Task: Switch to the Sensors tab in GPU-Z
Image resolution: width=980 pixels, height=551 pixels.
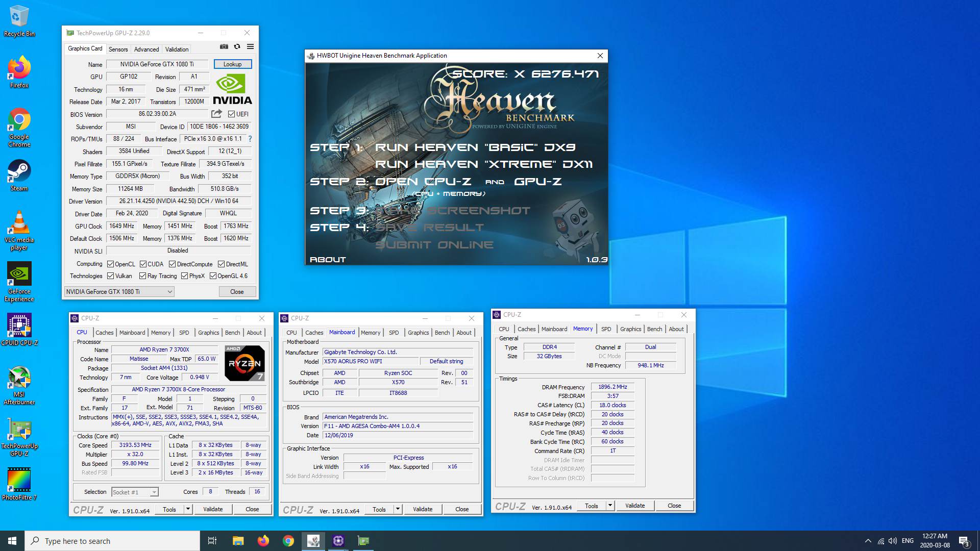Action: pyautogui.click(x=118, y=49)
